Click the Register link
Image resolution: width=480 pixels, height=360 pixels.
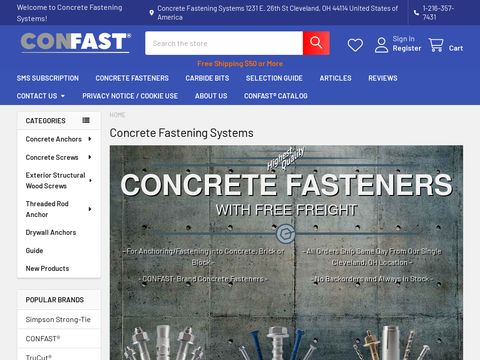[407, 48]
